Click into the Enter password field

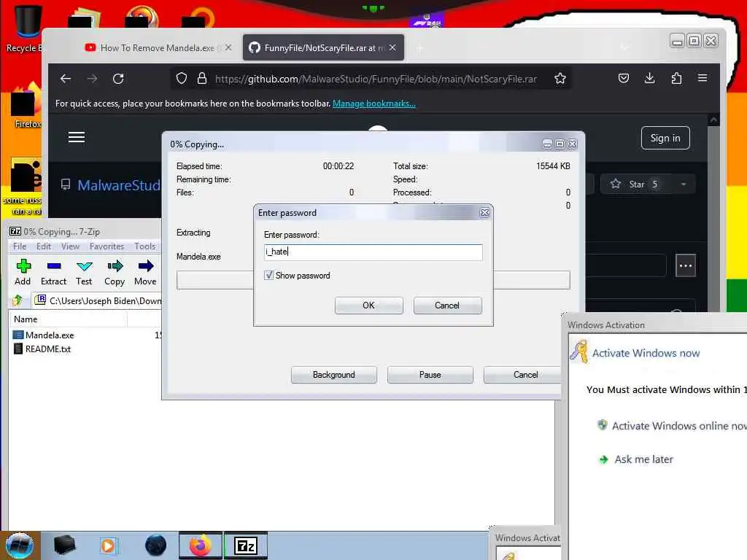pos(373,252)
